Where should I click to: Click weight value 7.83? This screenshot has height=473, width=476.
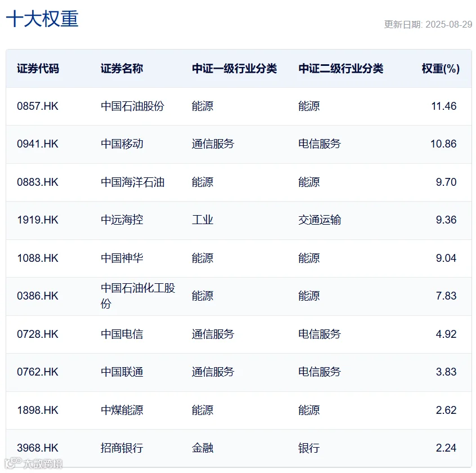446,296
